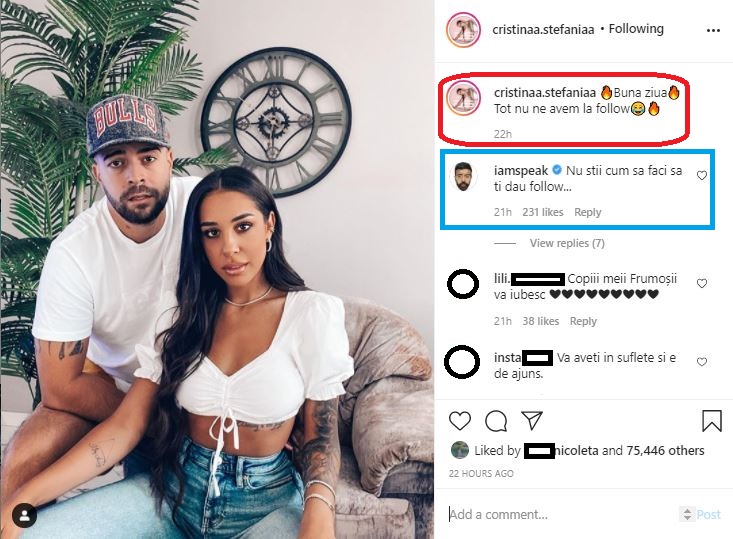Focus the Add a comment field
This screenshot has height=539, width=733.
click(561, 515)
